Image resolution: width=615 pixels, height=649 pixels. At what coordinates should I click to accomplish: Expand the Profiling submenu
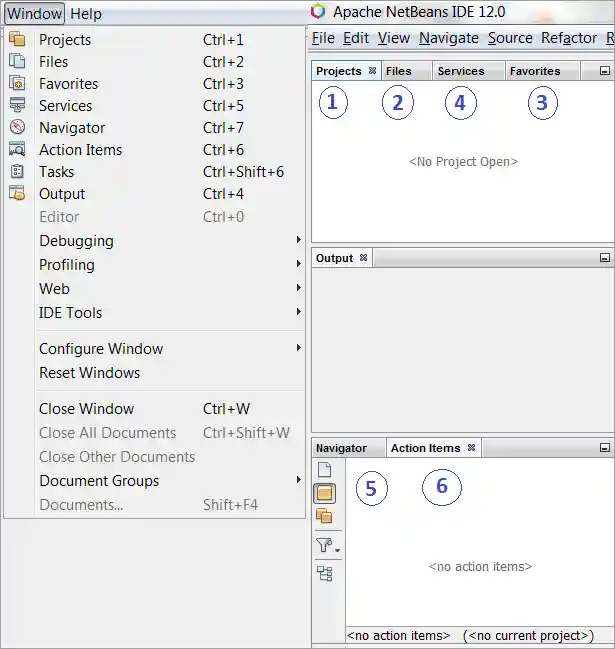(x=298, y=264)
